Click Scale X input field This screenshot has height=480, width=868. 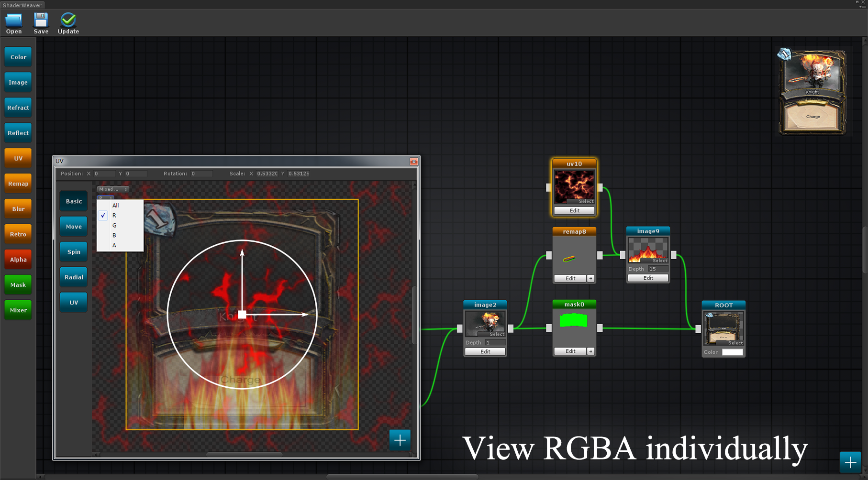click(x=267, y=174)
